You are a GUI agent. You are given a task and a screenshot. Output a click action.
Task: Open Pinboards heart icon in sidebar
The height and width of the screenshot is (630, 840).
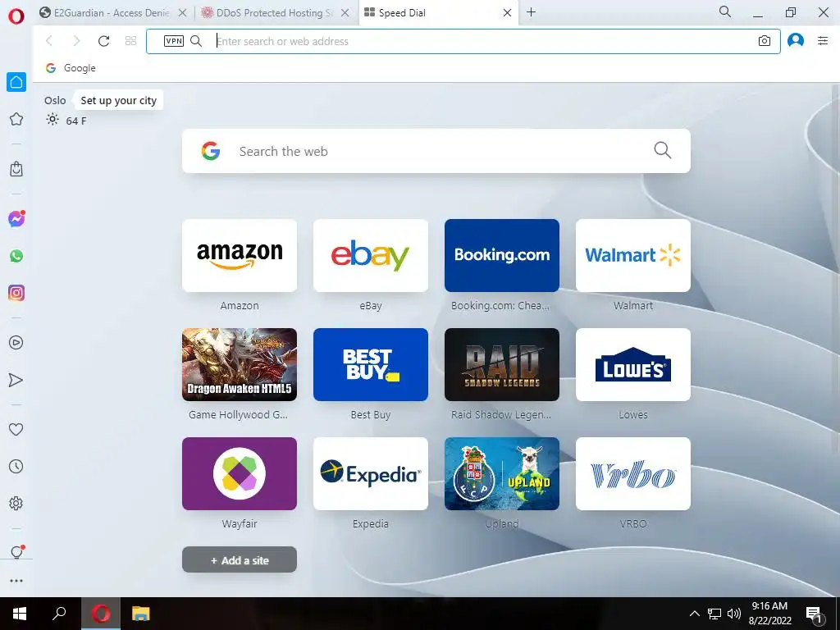(x=16, y=429)
